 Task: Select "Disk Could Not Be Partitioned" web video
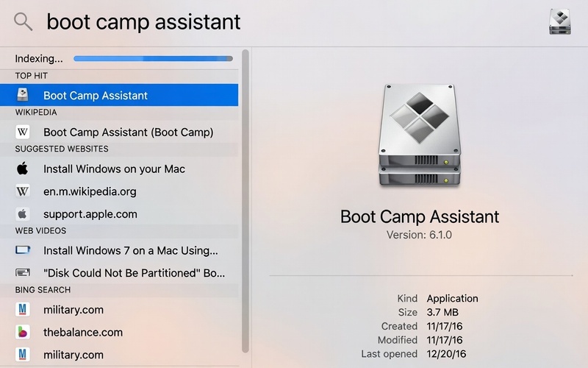tap(119, 272)
